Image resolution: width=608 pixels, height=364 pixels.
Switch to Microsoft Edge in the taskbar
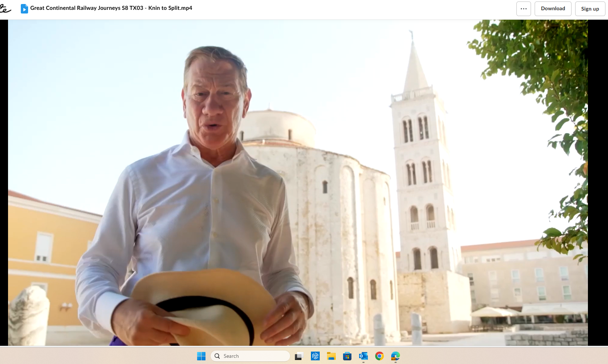click(x=395, y=356)
